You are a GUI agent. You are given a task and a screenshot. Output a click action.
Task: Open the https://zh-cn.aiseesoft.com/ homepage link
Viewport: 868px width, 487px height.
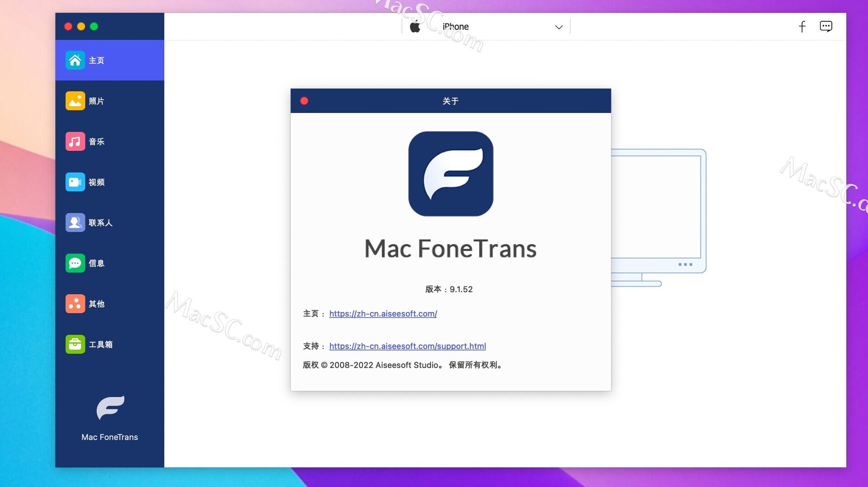[383, 314]
